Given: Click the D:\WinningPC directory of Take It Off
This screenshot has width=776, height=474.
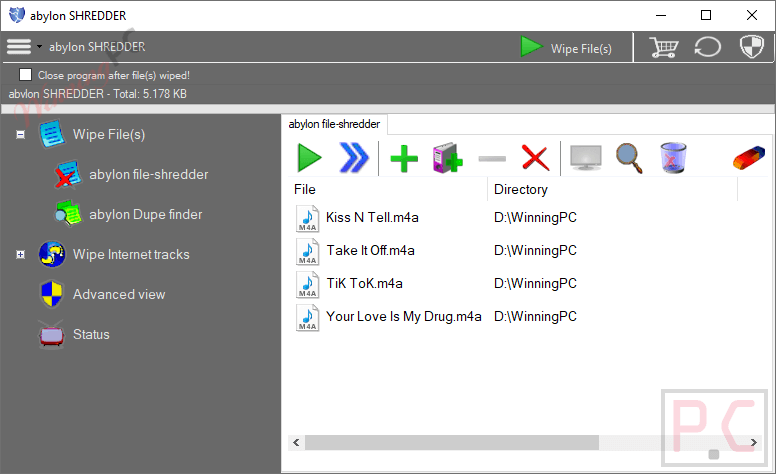Looking at the screenshot, I should [535, 251].
